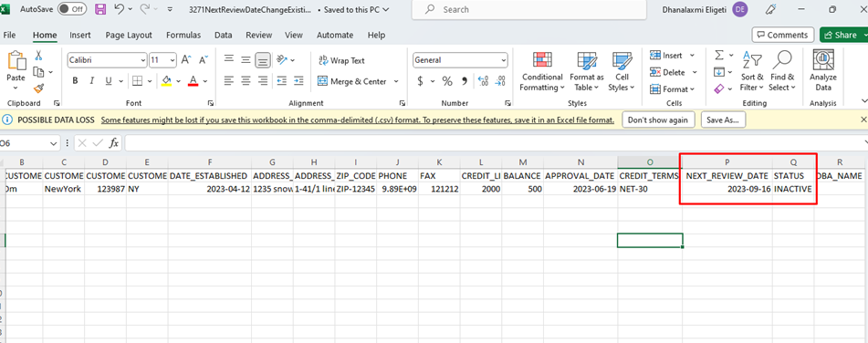
Task: Open the Automate tab
Action: point(334,35)
